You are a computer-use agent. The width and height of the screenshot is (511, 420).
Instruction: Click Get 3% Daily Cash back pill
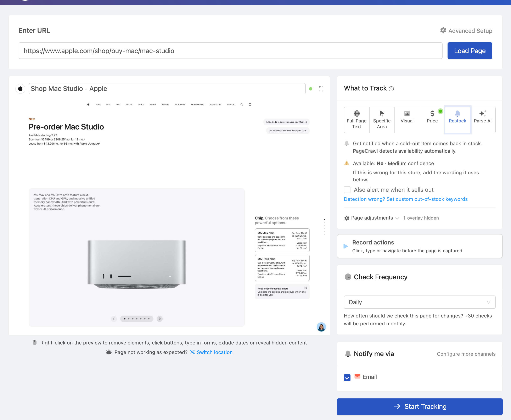[x=288, y=131]
